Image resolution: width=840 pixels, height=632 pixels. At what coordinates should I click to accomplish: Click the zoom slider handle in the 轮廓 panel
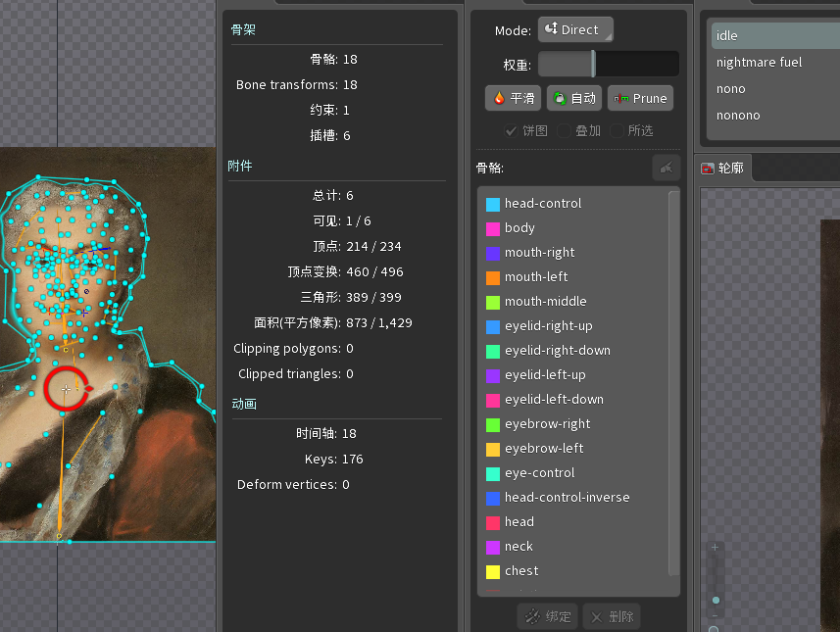pyautogui.click(x=716, y=600)
